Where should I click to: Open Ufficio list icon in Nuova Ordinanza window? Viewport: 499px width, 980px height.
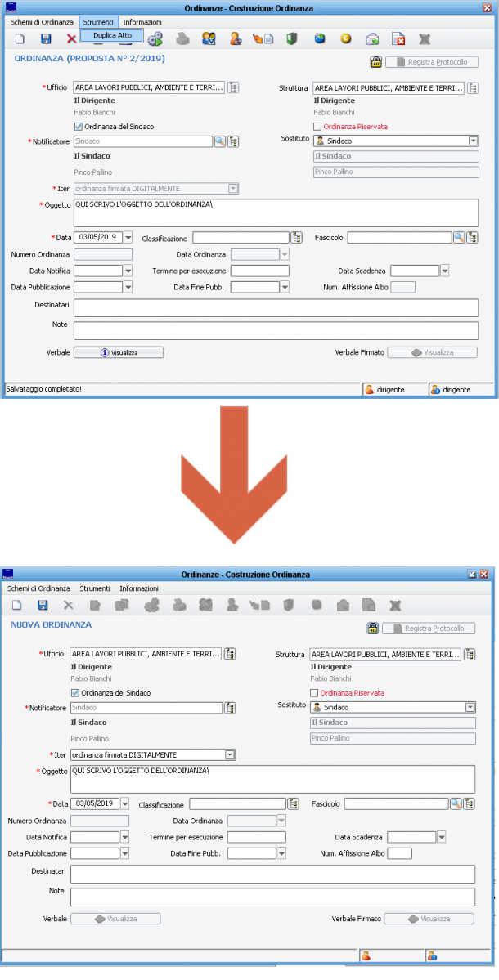pyautogui.click(x=230, y=655)
